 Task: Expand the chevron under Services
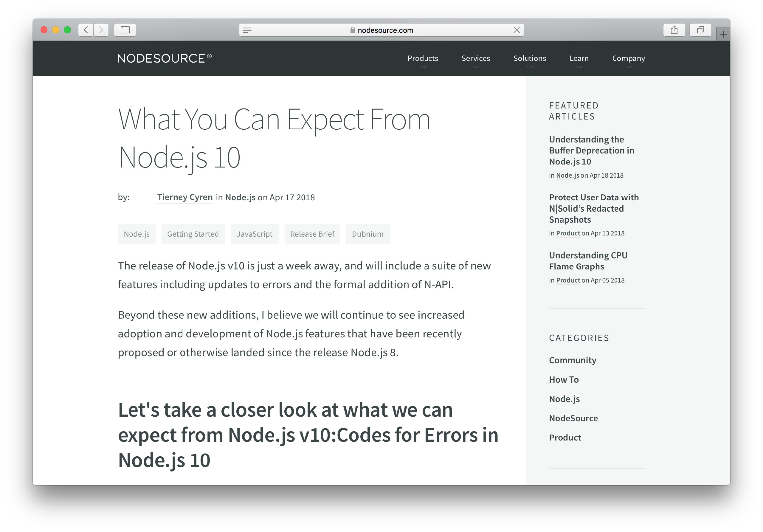coord(476,67)
